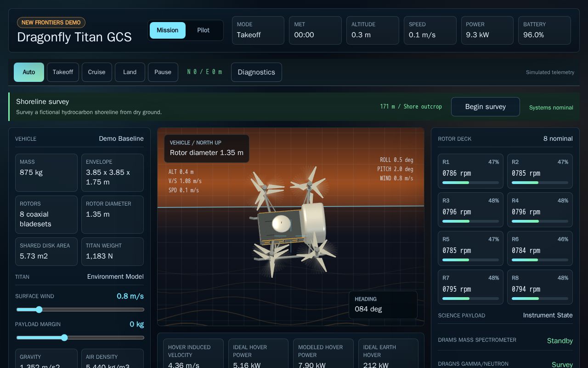The height and width of the screenshot is (368, 588).
Task: Click the Altitude 0.3 m readout
Action: (373, 30)
